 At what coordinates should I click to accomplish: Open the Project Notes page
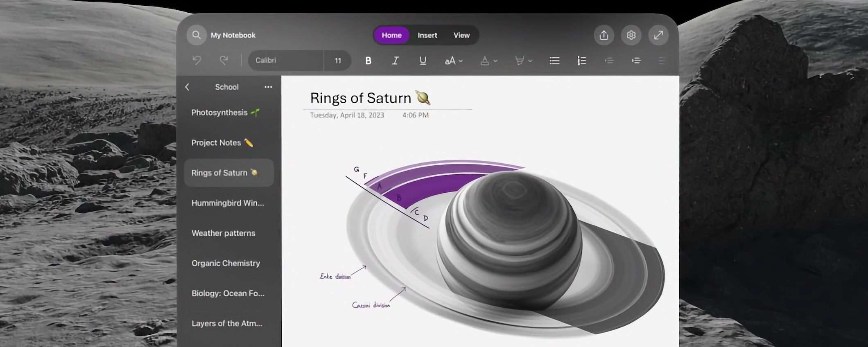[x=229, y=142]
